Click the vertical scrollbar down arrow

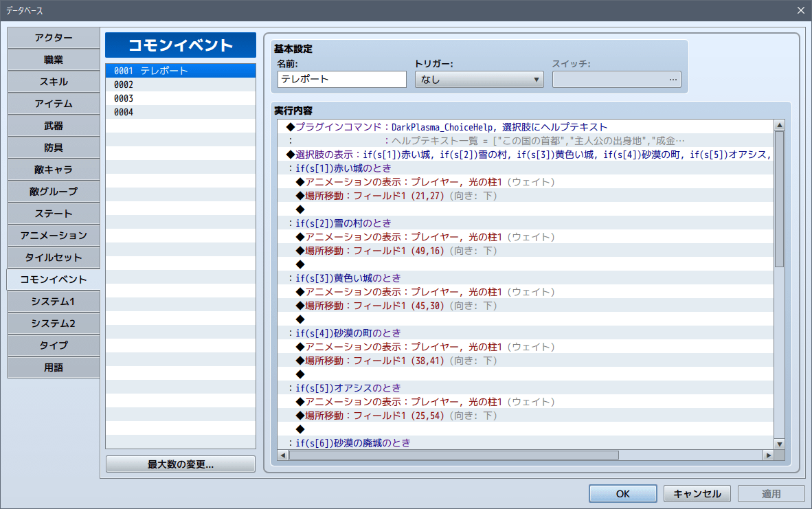tap(780, 444)
